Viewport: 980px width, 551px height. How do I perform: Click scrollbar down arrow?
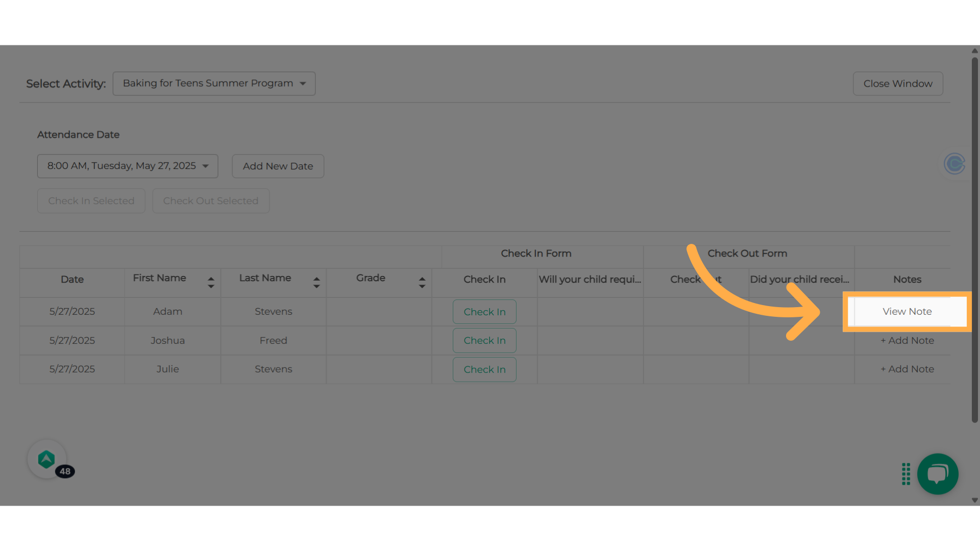click(x=974, y=500)
